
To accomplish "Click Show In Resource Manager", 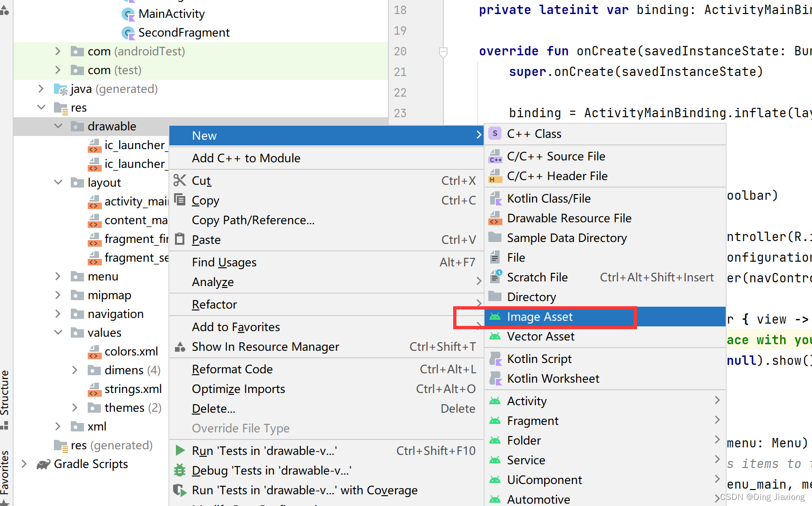I will click(265, 347).
